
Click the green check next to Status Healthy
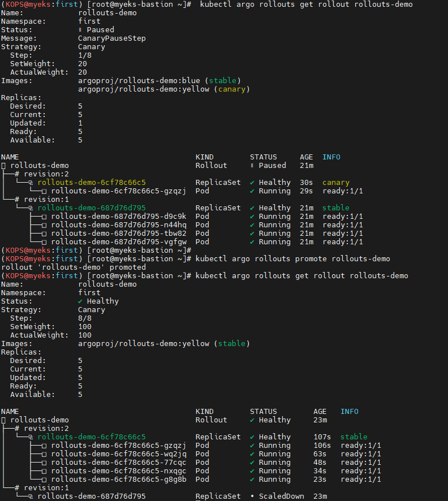point(80,301)
